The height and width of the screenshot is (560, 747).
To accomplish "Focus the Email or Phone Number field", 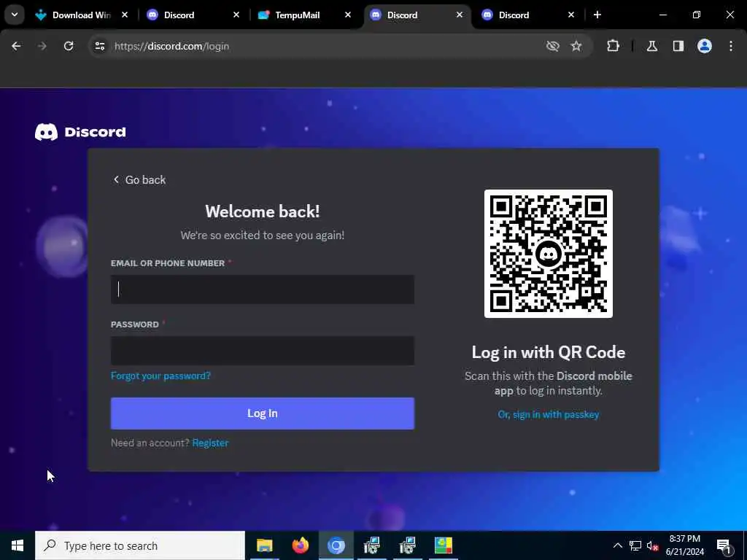I will pos(263,289).
